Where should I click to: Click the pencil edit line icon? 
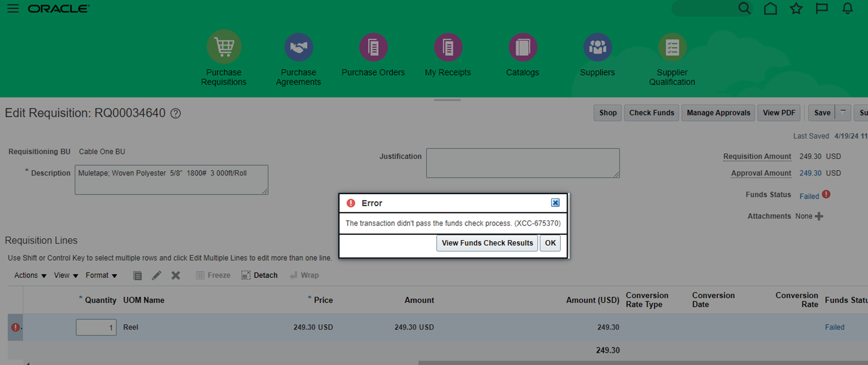157,275
